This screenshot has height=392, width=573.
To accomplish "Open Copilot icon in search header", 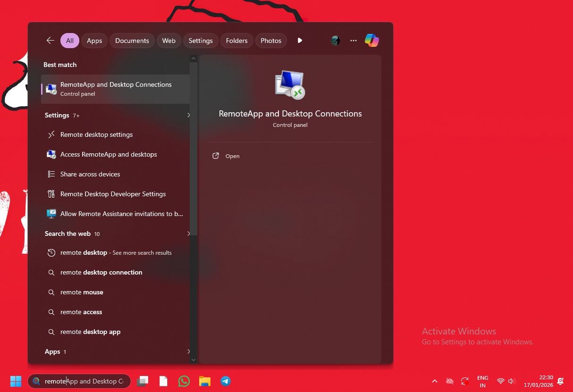I will (x=371, y=41).
